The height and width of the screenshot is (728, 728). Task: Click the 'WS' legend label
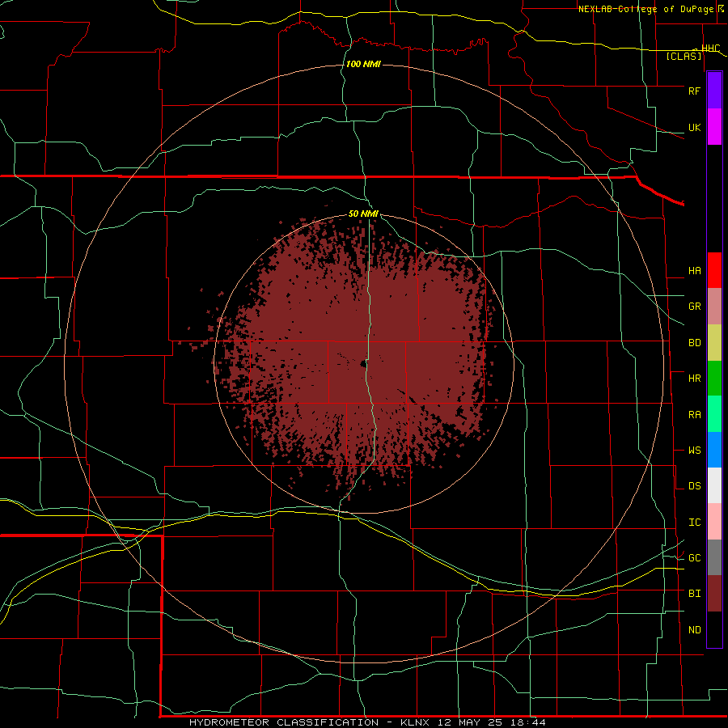click(x=694, y=451)
